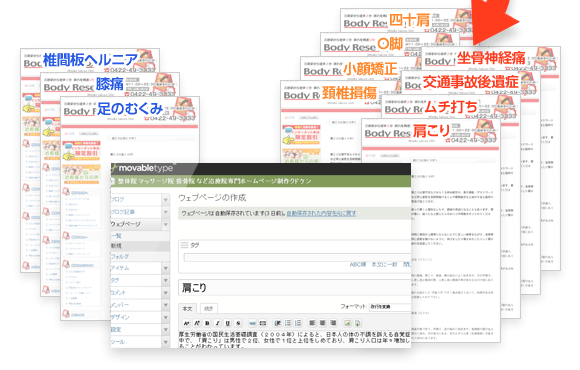
Task: Click the ウェブページの作成 page heading
Action: [212, 198]
